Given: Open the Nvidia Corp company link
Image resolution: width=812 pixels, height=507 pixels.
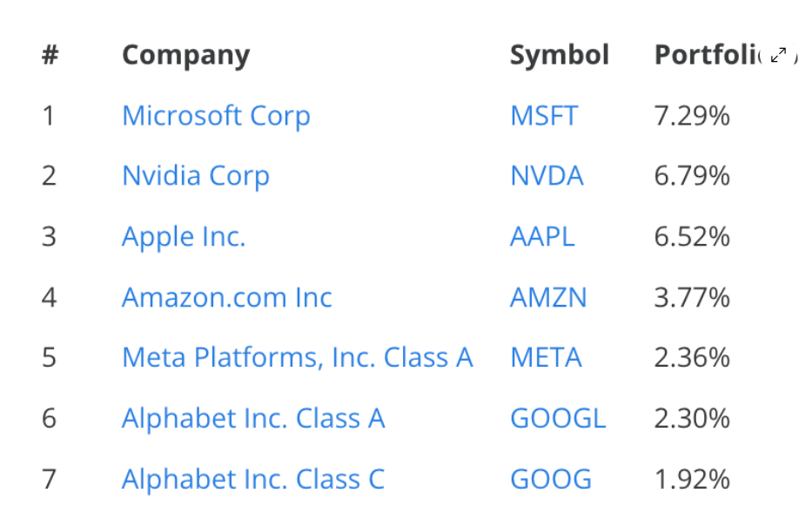Looking at the screenshot, I should [x=196, y=176].
